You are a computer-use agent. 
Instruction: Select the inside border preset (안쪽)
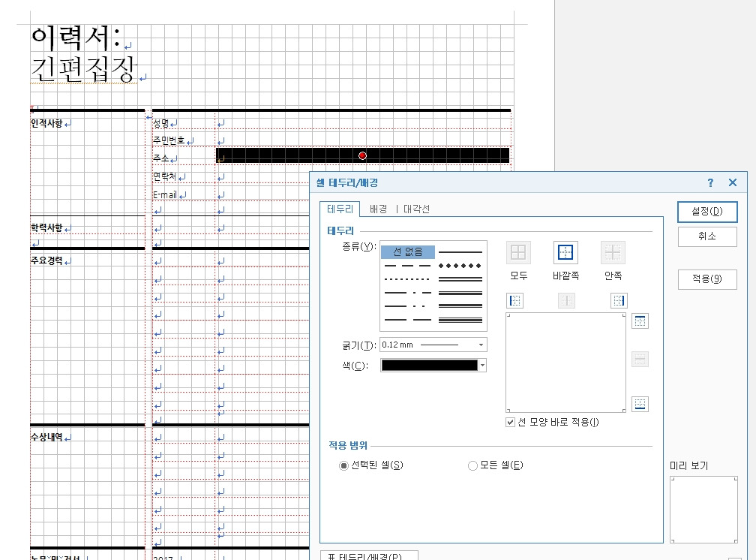(x=613, y=252)
